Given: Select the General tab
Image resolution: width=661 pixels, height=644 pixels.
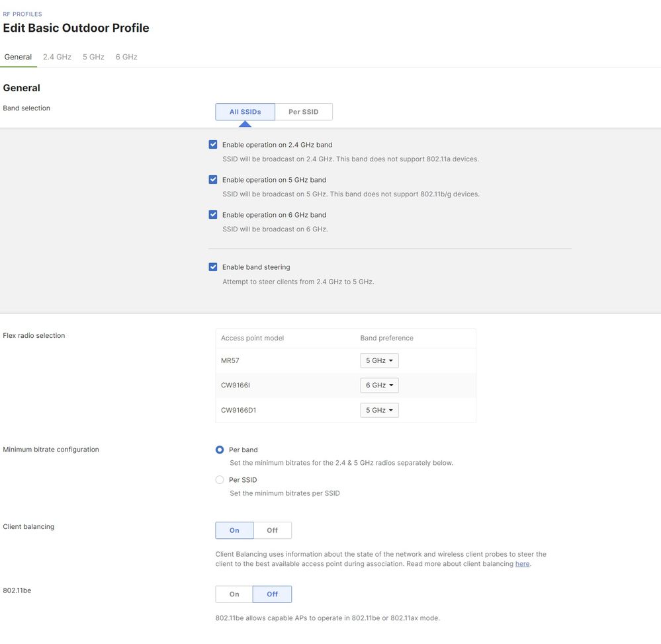Looking at the screenshot, I should [18, 57].
